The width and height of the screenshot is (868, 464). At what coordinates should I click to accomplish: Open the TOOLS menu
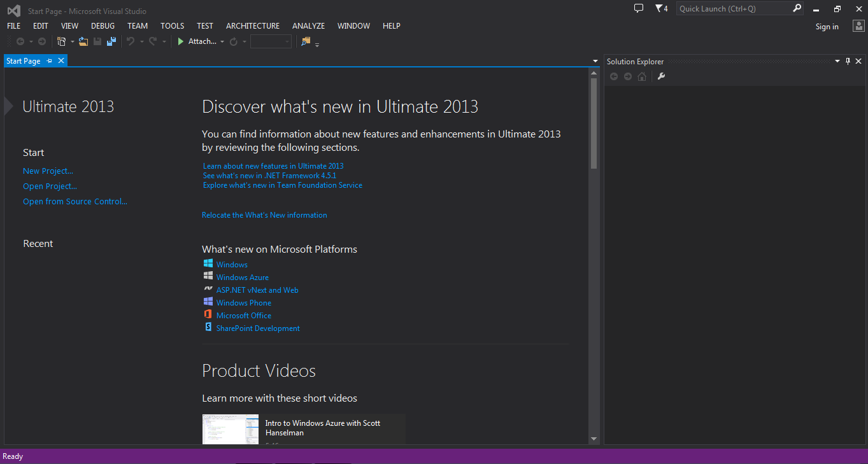173,26
